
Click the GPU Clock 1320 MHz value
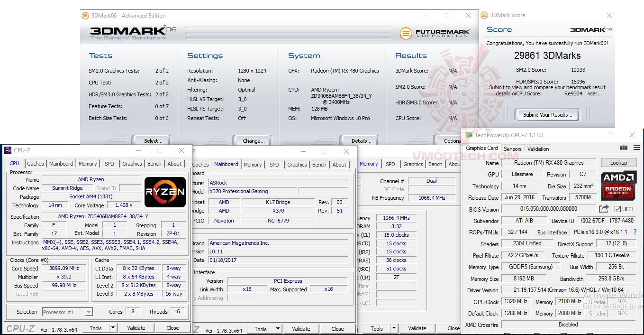click(x=515, y=302)
